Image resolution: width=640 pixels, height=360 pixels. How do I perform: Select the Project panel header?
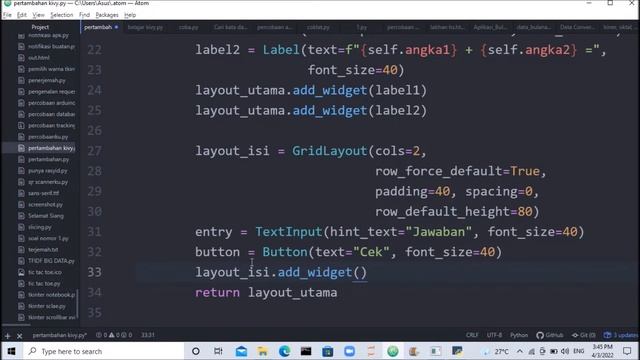[40, 27]
